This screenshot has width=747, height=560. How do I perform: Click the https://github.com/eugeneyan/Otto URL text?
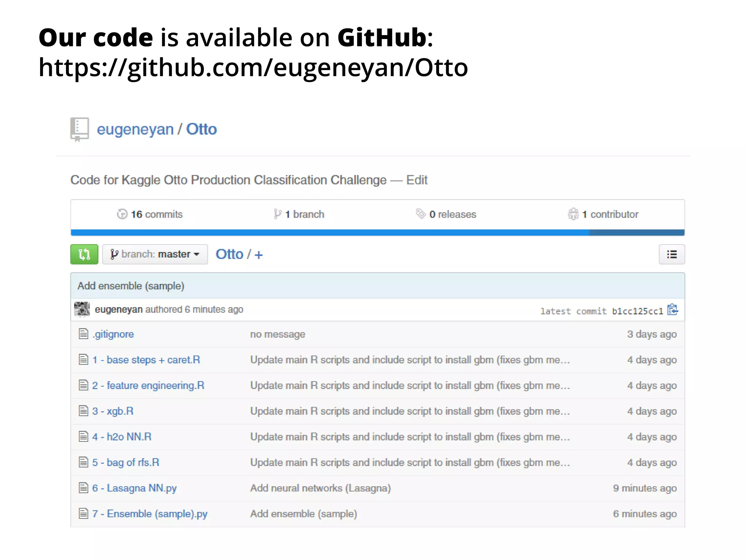coord(253,68)
